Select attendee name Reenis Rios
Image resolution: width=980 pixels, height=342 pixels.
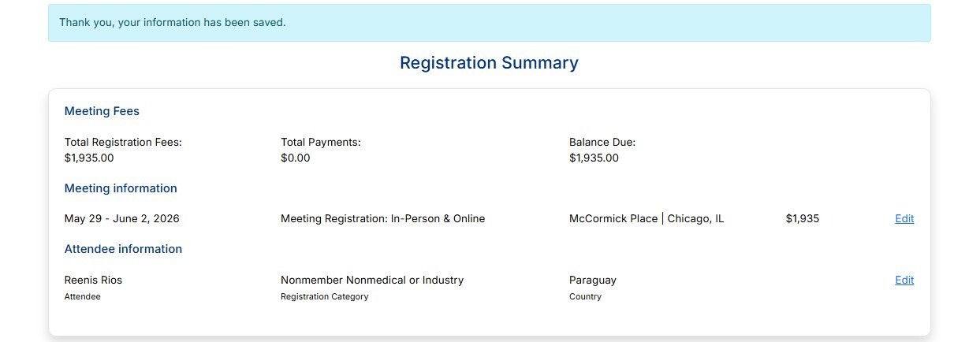(x=93, y=281)
